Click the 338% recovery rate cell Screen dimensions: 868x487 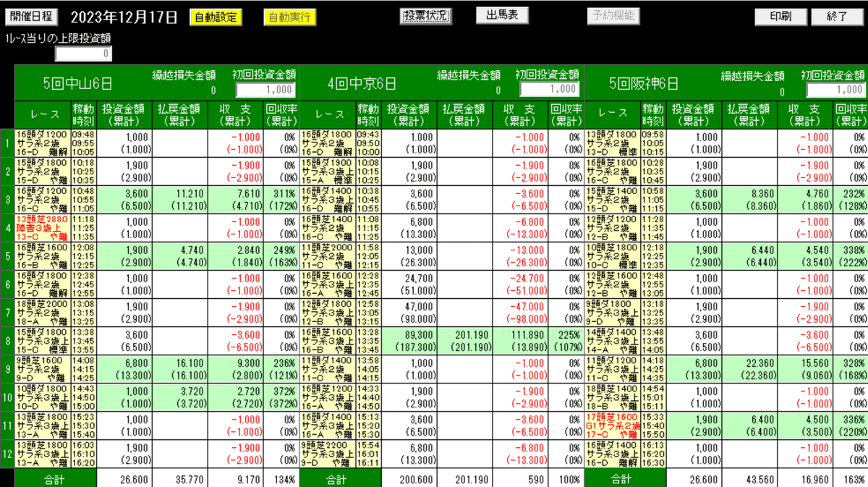click(850, 256)
